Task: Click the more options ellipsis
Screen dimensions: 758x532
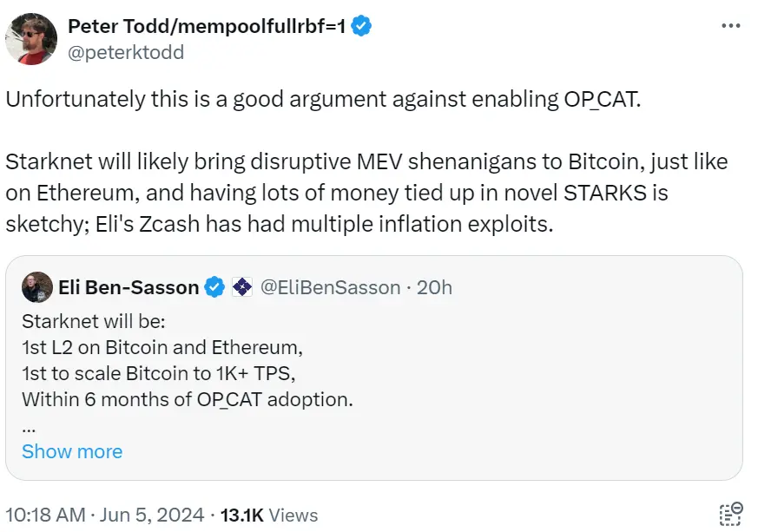Action: pyautogui.click(x=729, y=25)
